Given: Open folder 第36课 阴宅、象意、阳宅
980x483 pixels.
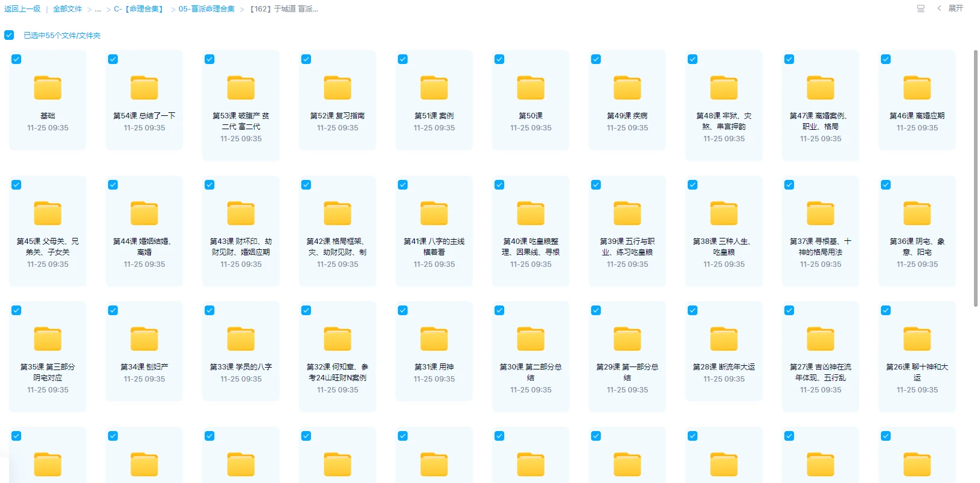Looking at the screenshot, I should (x=917, y=213).
